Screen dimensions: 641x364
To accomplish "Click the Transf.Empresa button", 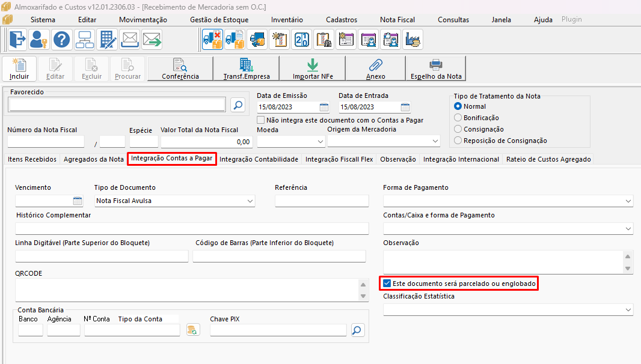I will click(247, 68).
